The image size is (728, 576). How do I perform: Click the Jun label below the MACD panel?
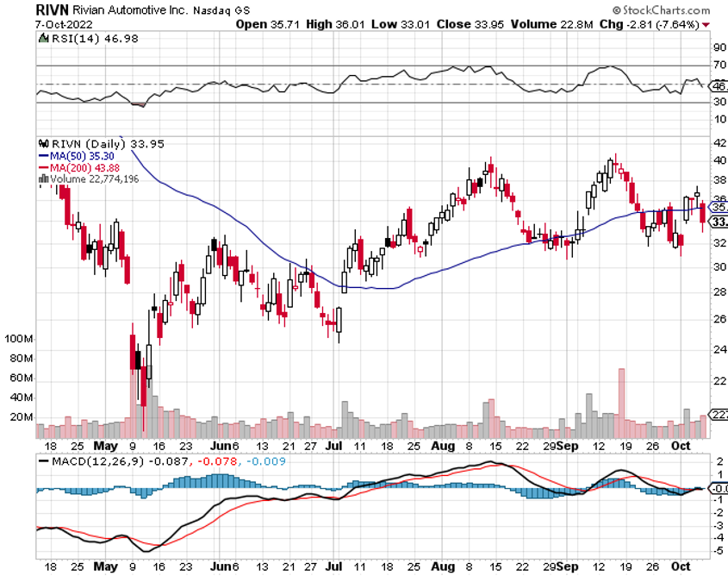point(221,567)
